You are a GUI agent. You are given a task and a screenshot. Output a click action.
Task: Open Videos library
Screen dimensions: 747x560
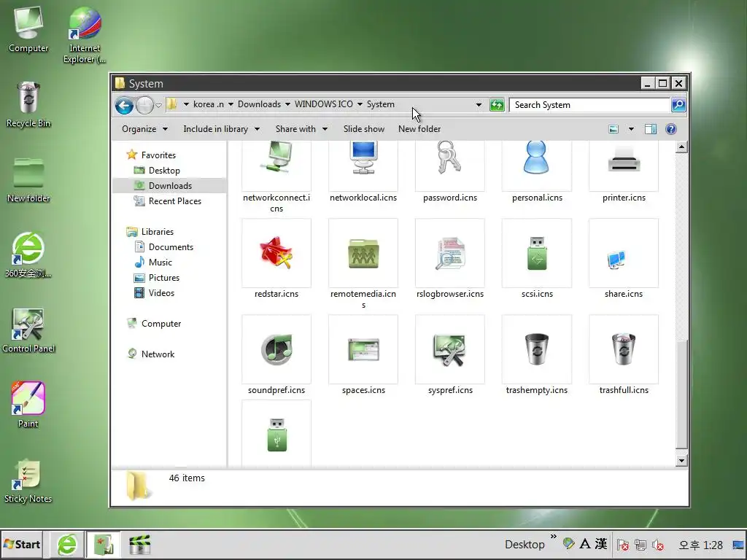(x=161, y=293)
